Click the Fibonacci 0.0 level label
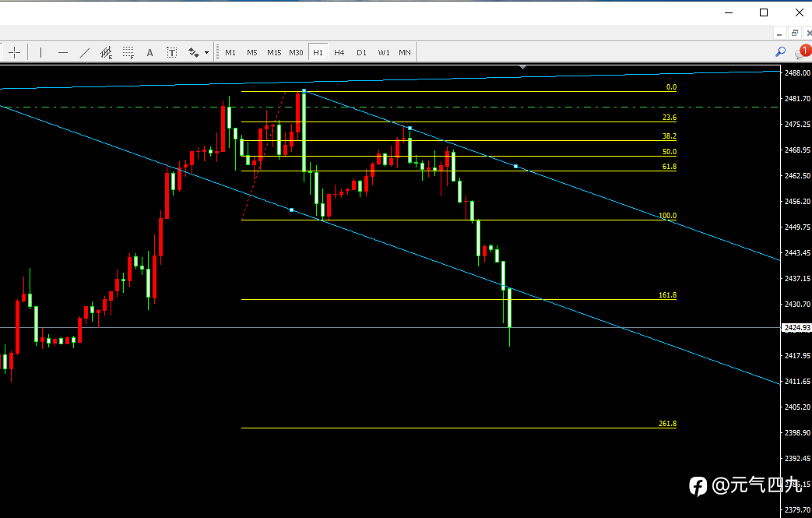Screen dimensions: 812x518 (x=671, y=87)
